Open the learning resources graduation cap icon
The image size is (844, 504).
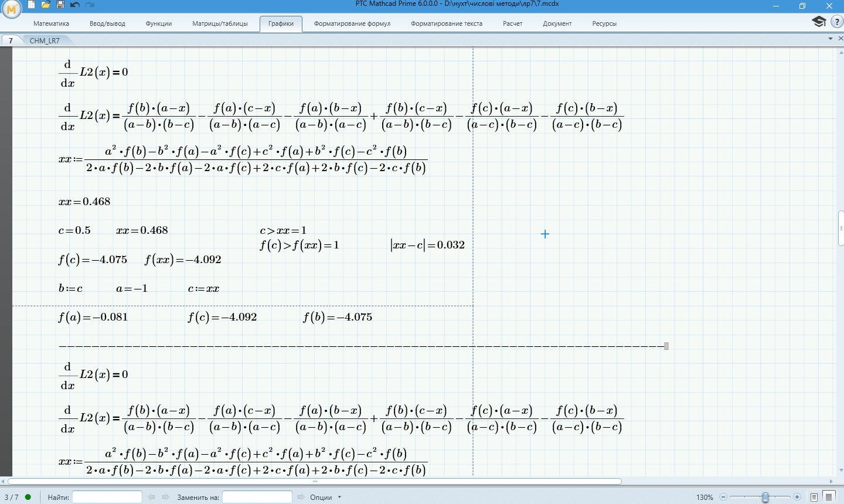click(x=819, y=22)
